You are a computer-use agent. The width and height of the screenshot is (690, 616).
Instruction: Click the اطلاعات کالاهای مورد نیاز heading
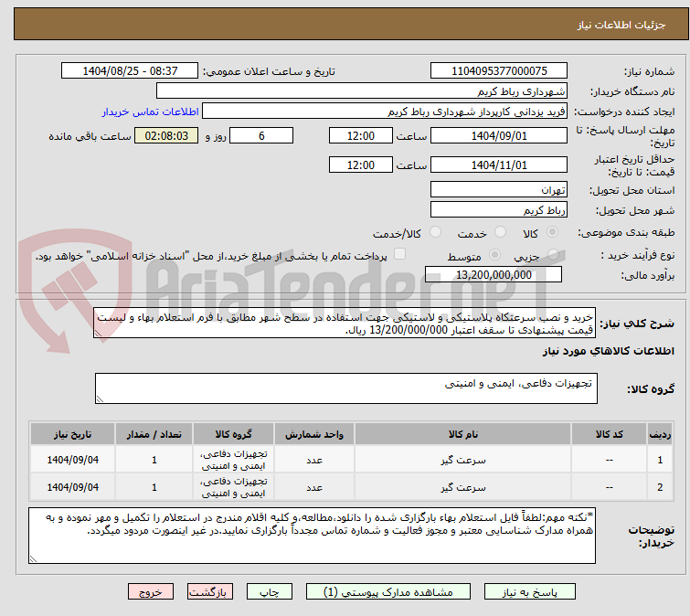click(x=608, y=351)
